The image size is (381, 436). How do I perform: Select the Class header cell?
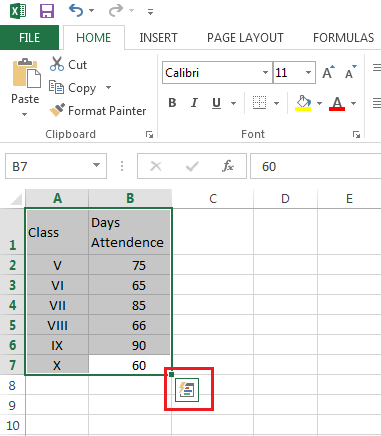point(57,232)
